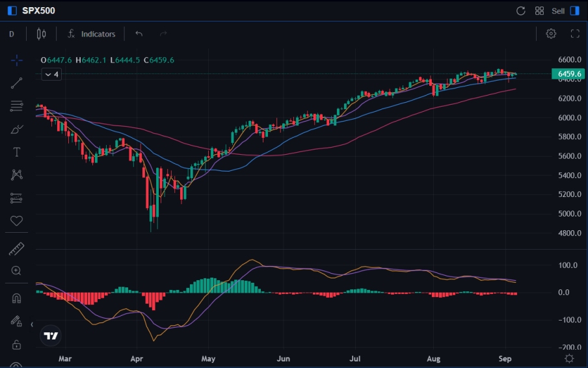The width and height of the screenshot is (588, 368).
Task: Collapse the drawing toolbar arrow
Action: (x=32, y=324)
